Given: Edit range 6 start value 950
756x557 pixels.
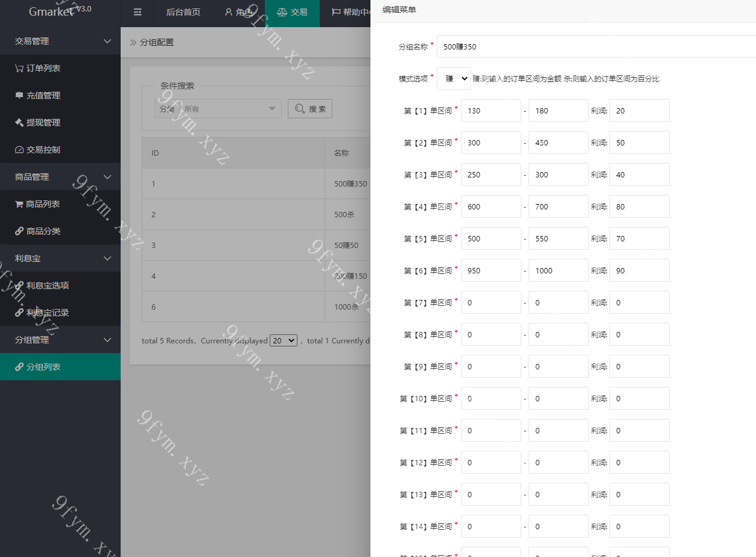Looking at the screenshot, I should 491,270.
